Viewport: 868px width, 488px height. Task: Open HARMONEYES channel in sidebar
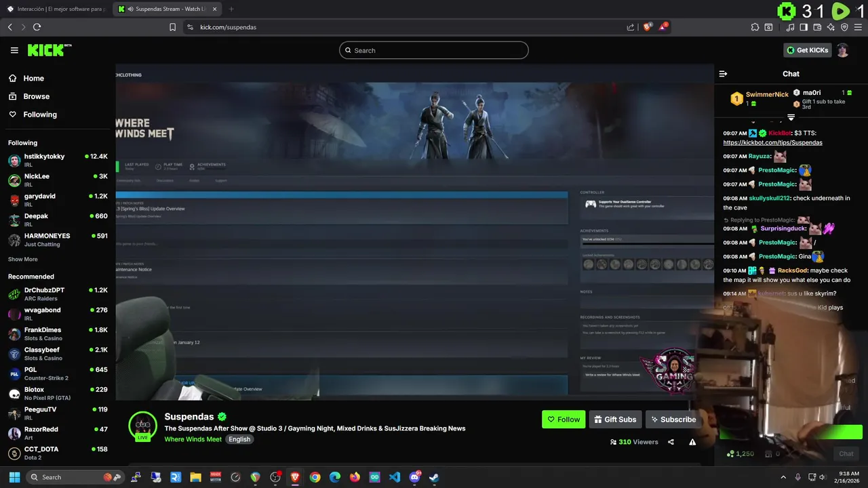tap(57, 240)
